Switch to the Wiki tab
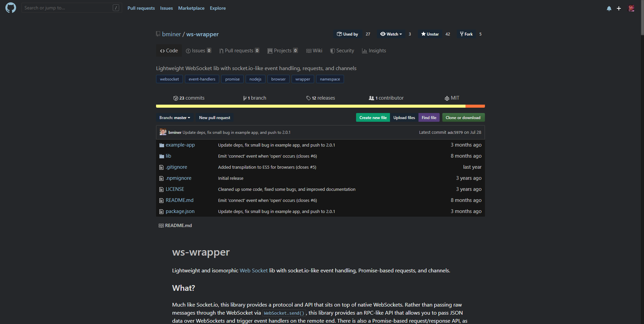644x324 pixels. pos(314,50)
